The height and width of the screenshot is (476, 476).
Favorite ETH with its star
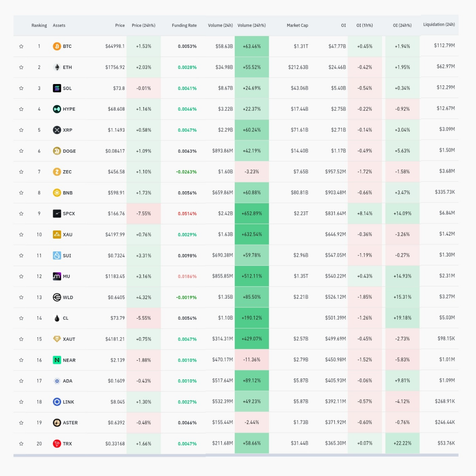pyautogui.click(x=21, y=67)
